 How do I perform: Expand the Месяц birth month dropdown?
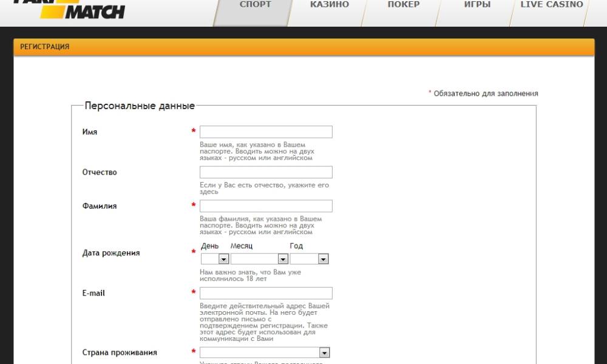pyautogui.click(x=259, y=259)
